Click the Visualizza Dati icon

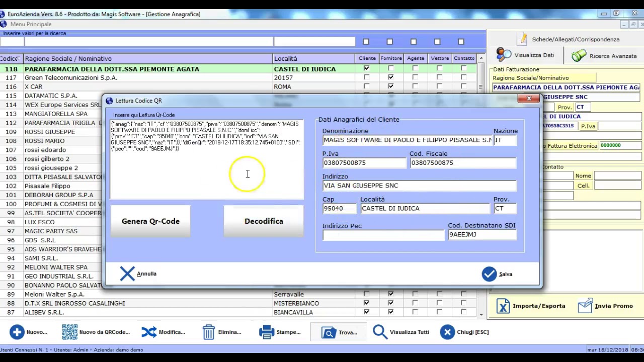[503, 54]
